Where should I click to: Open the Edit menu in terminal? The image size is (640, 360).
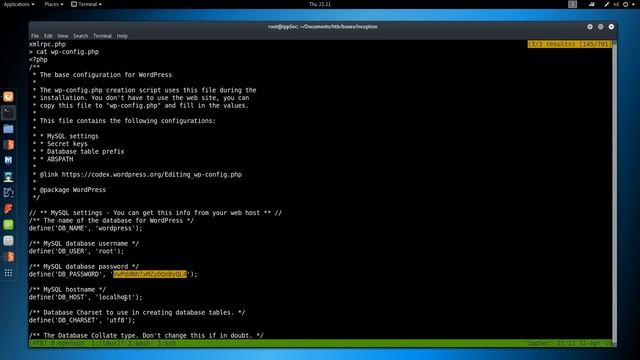click(48, 36)
